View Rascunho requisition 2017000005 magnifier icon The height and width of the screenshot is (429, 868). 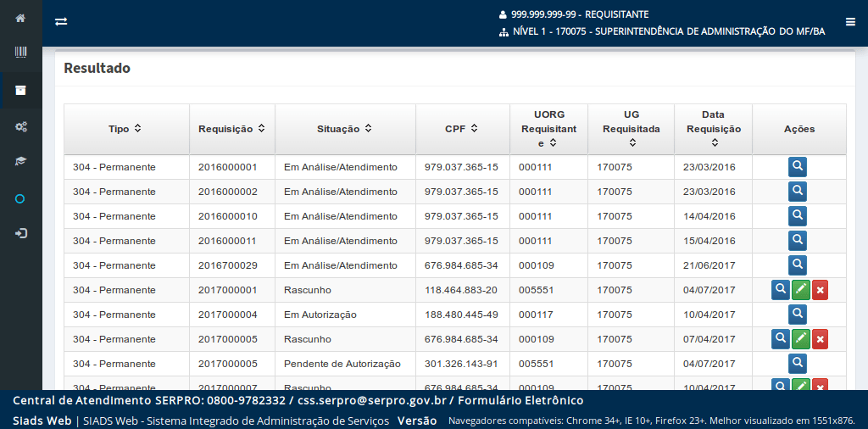point(781,338)
